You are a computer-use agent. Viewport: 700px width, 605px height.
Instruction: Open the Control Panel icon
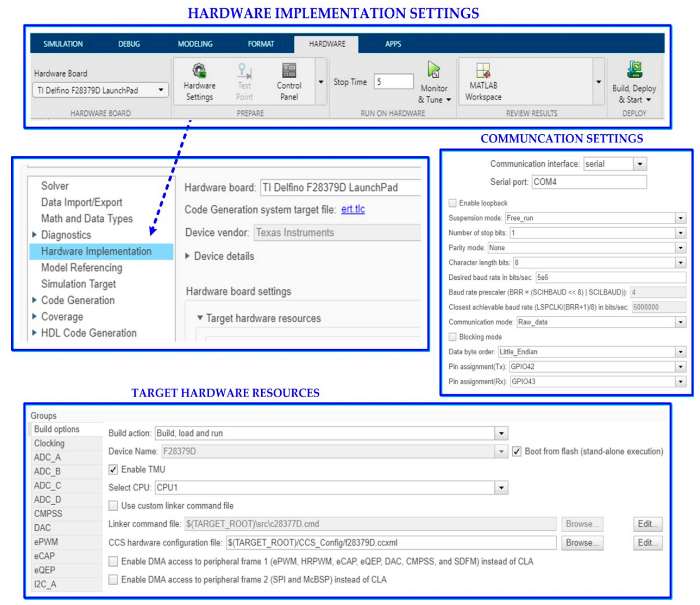click(x=289, y=71)
